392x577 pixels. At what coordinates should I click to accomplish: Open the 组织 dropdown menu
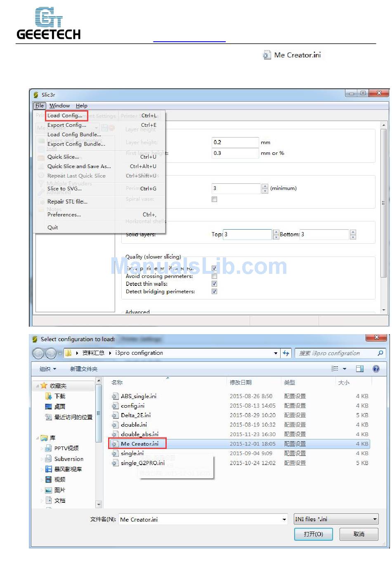tap(48, 369)
